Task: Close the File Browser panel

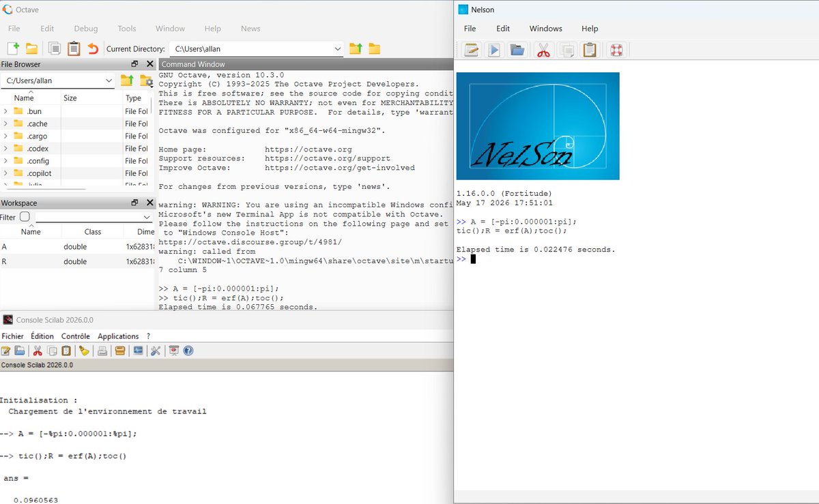Action: point(149,64)
